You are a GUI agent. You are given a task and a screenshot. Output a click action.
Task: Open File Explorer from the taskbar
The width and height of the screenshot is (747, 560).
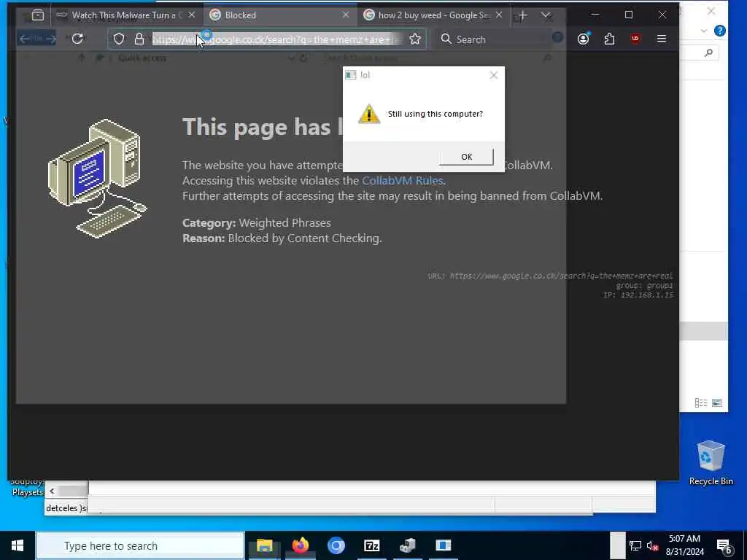[264, 545]
